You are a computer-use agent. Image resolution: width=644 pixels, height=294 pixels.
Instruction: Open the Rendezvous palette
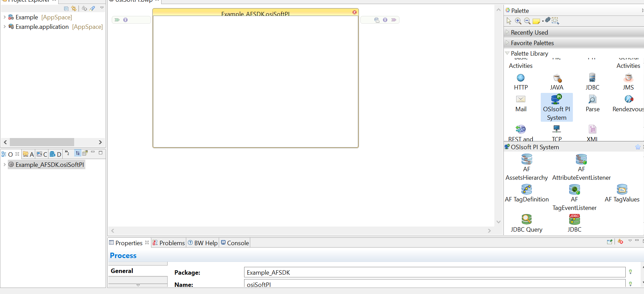[x=628, y=104]
